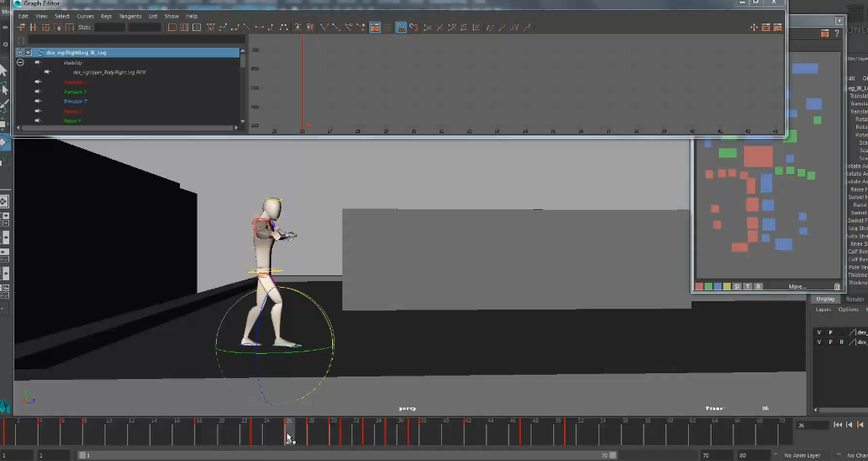Toggle the SI button in picker
This screenshot has height=461, width=868.
click(737, 286)
